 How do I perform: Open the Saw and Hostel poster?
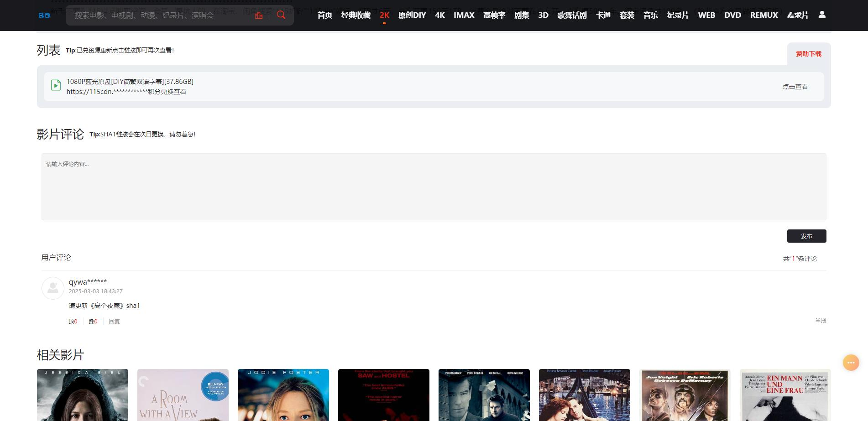384,395
